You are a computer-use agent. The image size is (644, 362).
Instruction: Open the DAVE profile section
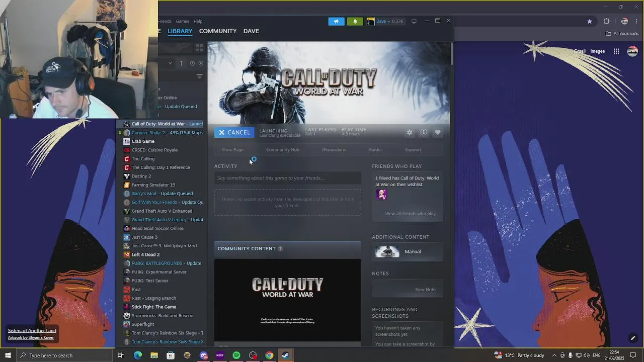coord(251,31)
